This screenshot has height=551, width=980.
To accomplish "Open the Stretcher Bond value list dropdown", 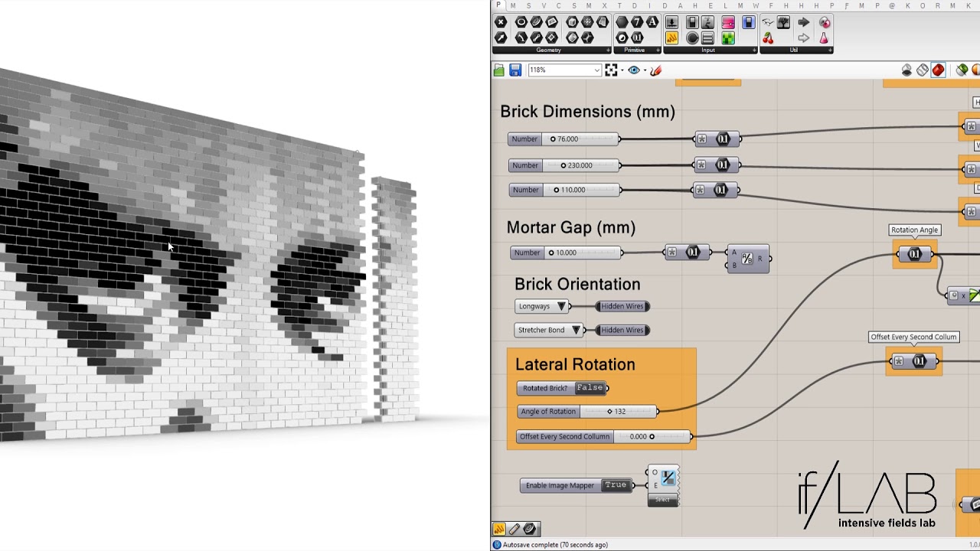I will click(577, 330).
